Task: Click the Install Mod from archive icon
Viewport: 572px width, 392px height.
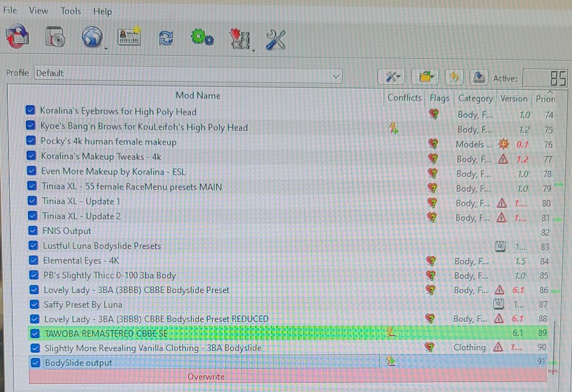Action: (55, 37)
